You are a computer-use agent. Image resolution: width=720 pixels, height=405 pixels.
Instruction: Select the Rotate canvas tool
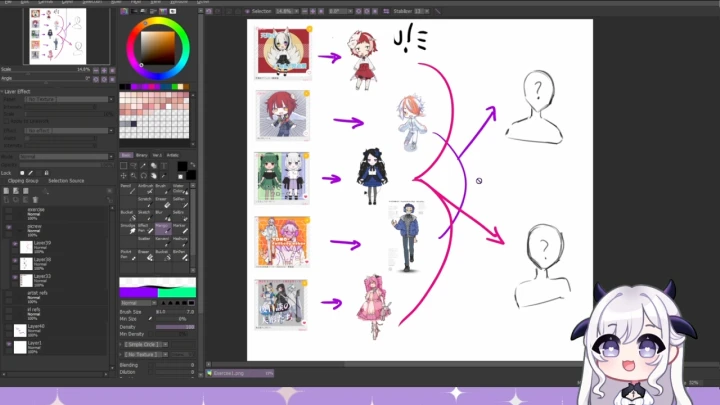click(x=144, y=176)
